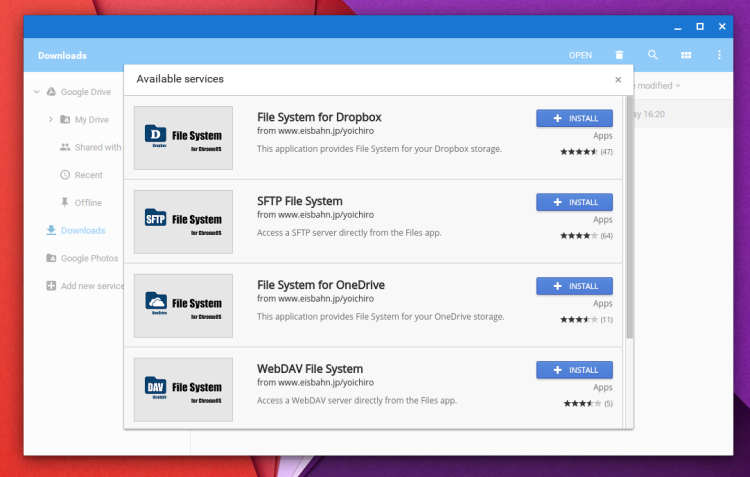Install File System for OneDrive

574,286
